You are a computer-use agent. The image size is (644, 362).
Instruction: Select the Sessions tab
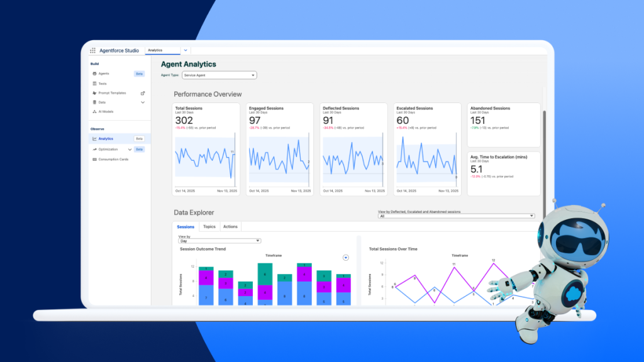(x=186, y=226)
